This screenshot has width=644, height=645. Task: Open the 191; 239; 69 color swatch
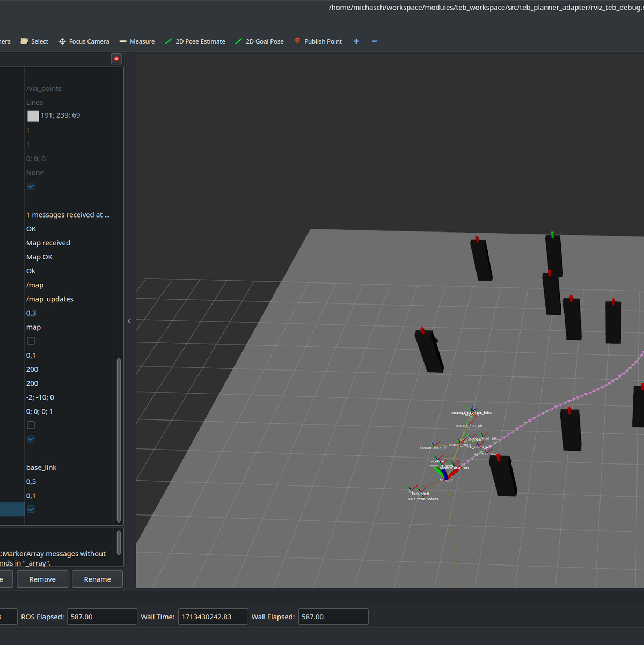point(33,115)
